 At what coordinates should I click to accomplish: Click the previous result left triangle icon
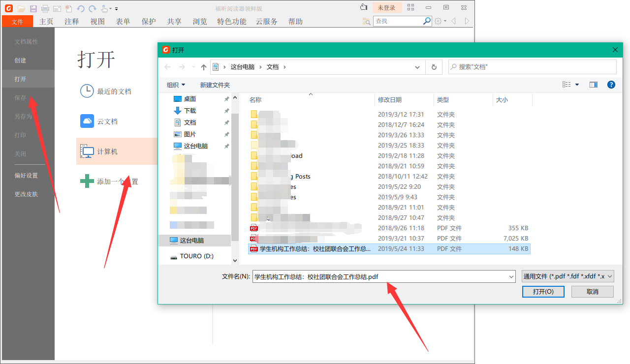click(453, 21)
